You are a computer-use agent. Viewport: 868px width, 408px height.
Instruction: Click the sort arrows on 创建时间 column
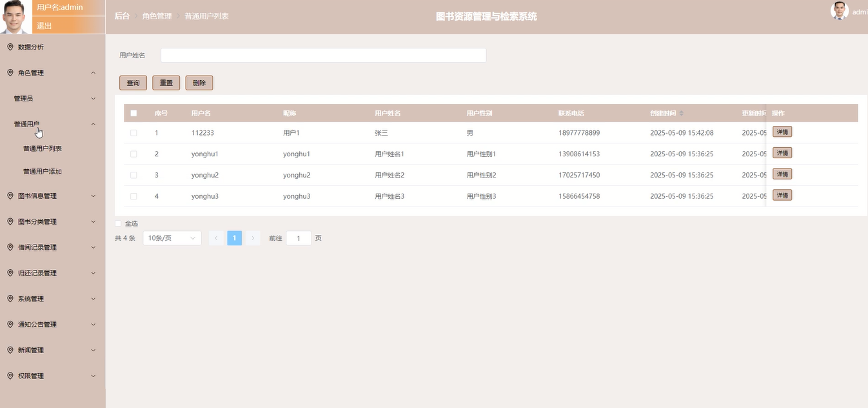click(682, 114)
